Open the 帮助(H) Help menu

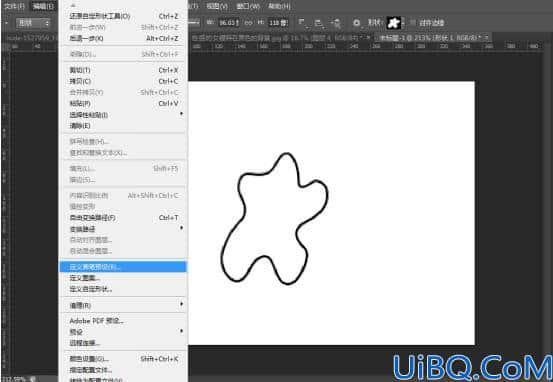coord(279,6)
